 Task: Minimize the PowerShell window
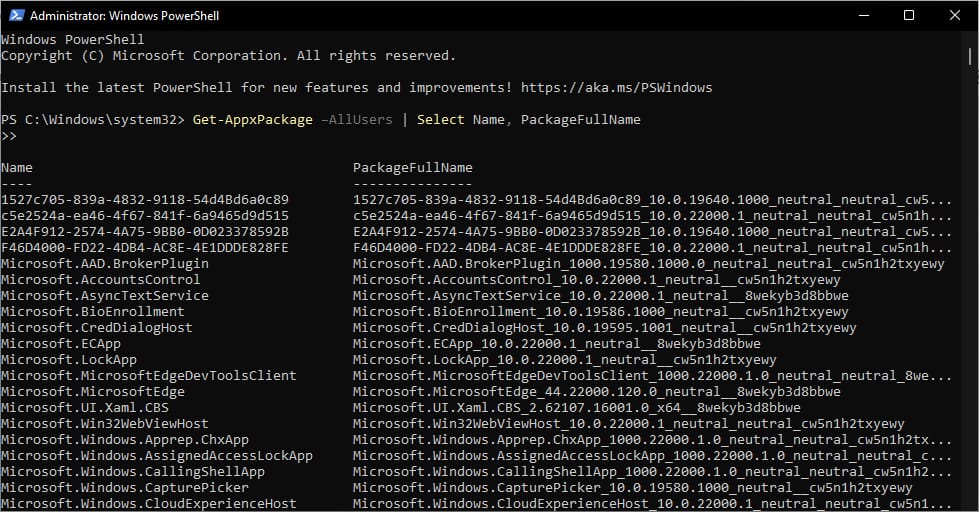point(864,16)
